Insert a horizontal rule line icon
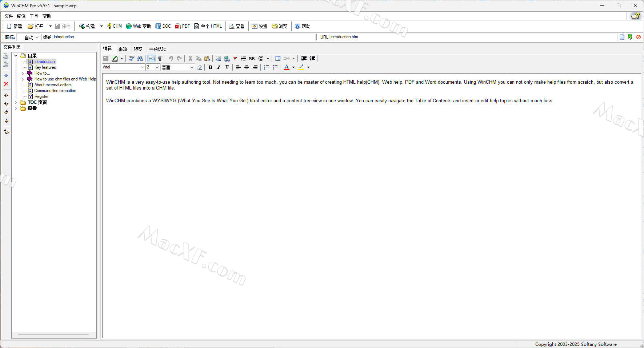This screenshot has height=348, width=644. [x=244, y=59]
